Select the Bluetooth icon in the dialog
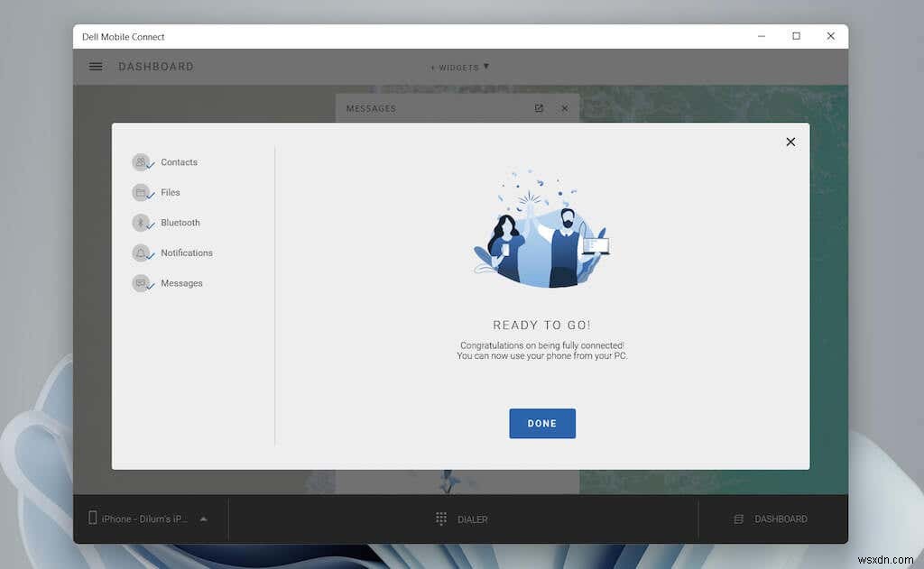 point(142,223)
